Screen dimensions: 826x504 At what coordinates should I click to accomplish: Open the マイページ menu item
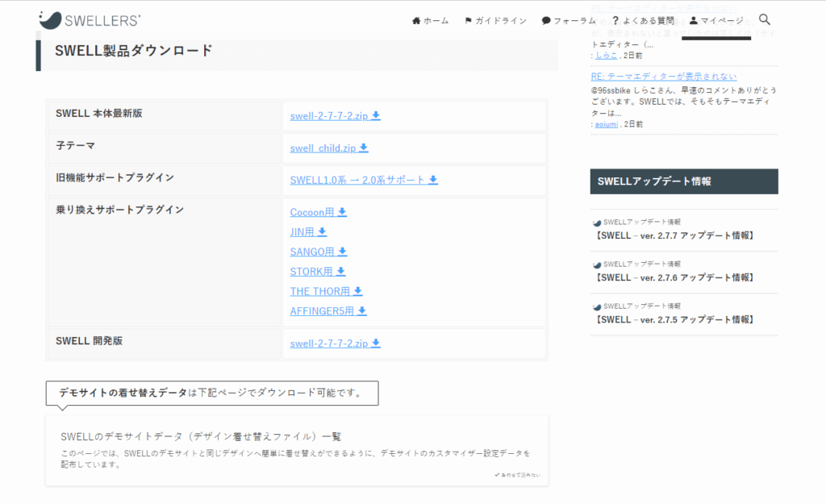pyautogui.click(x=716, y=20)
